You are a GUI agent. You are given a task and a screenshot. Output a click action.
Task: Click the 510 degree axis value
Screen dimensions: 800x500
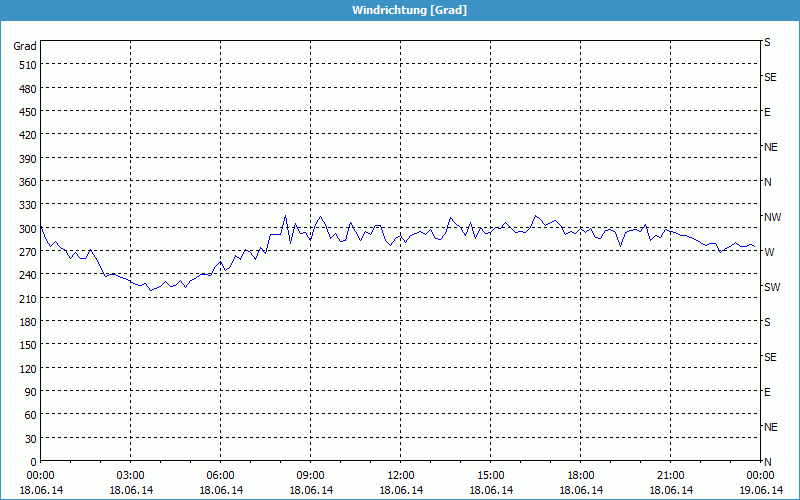pyautogui.click(x=26, y=65)
